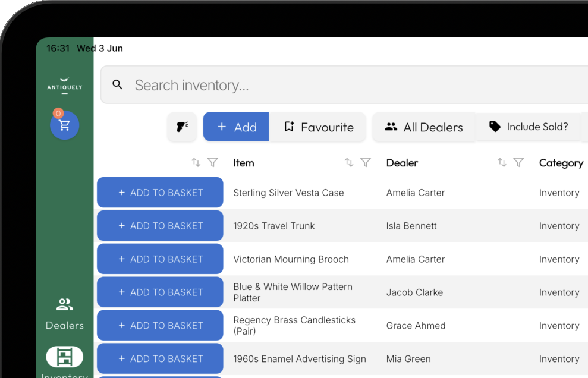Screen dimensions: 588x378
Task: Click the blue Add button
Action: (236, 127)
